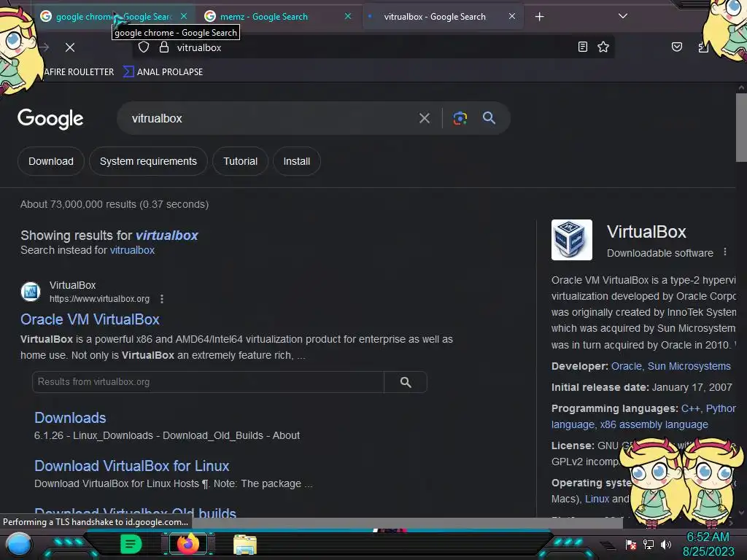This screenshot has width=747, height=560.
Task: Open the ANAL PROLAPSE bookmark
Action: (x=163, y=72)
